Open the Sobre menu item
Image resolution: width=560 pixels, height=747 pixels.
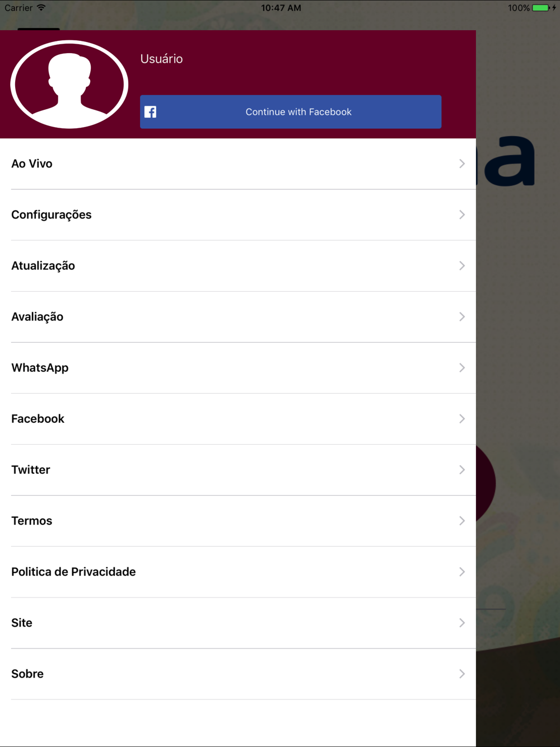238,674
